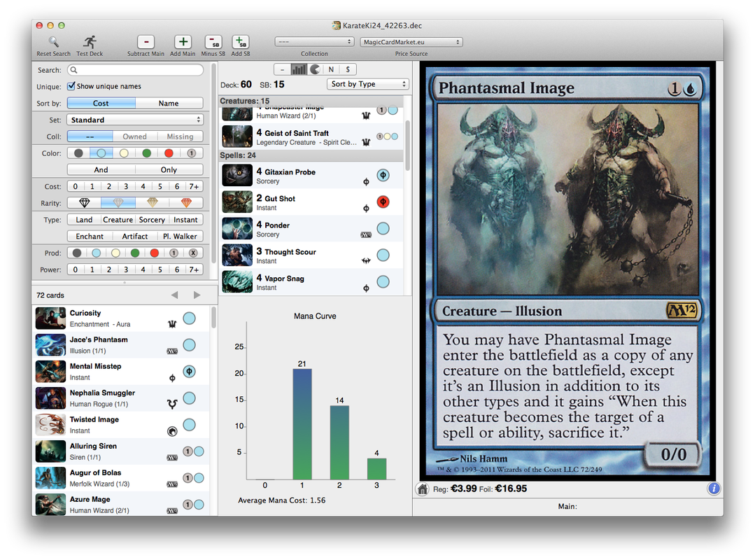
Task: Launch Test Deck via running man icon
Action: click(x=90, y=42)
